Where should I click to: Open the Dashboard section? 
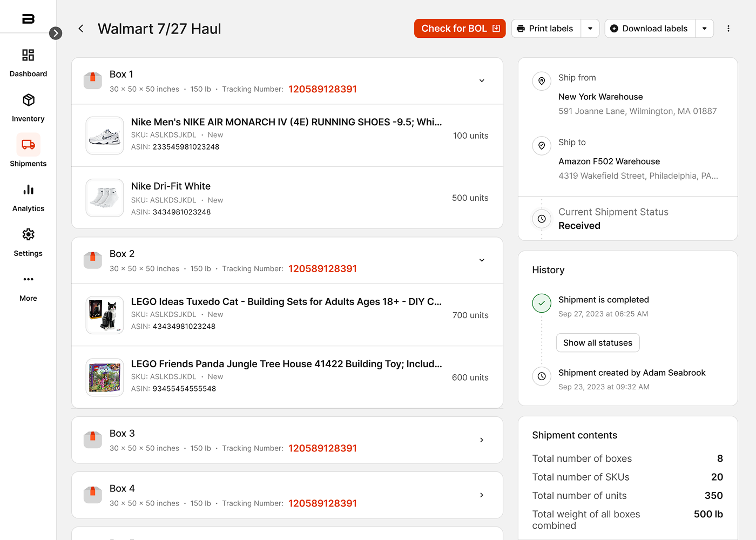point(28,63)
